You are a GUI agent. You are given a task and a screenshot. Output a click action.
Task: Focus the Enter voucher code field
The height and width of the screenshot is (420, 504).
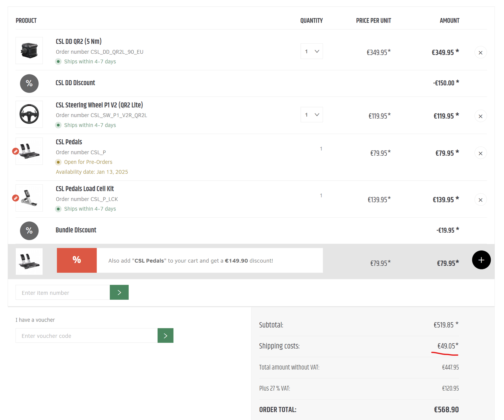[x=86, y=336]
